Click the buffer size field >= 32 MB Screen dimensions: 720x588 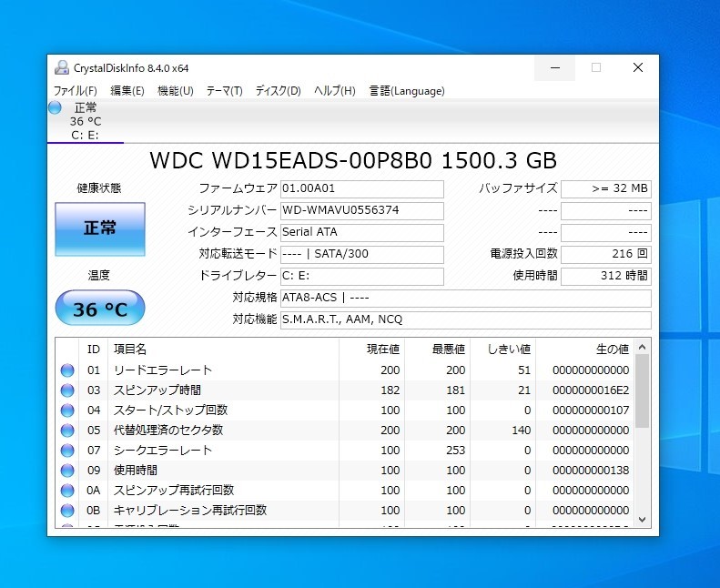point(606,188)
